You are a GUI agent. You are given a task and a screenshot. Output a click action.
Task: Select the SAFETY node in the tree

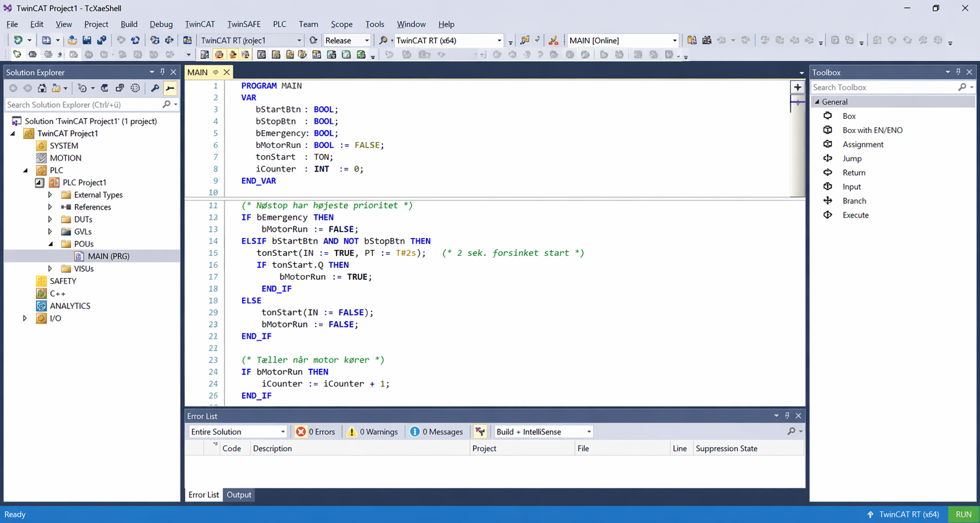coord(63,281)
